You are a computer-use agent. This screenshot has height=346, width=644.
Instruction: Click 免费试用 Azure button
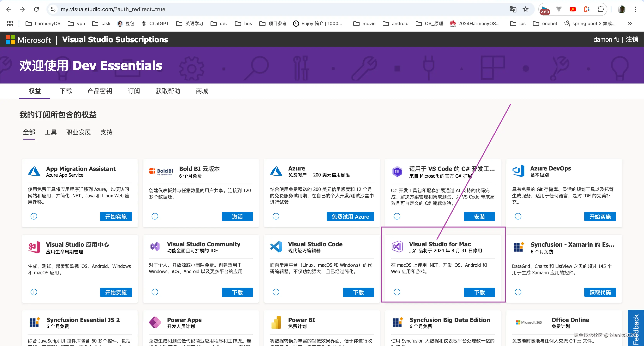click(350, 216)
